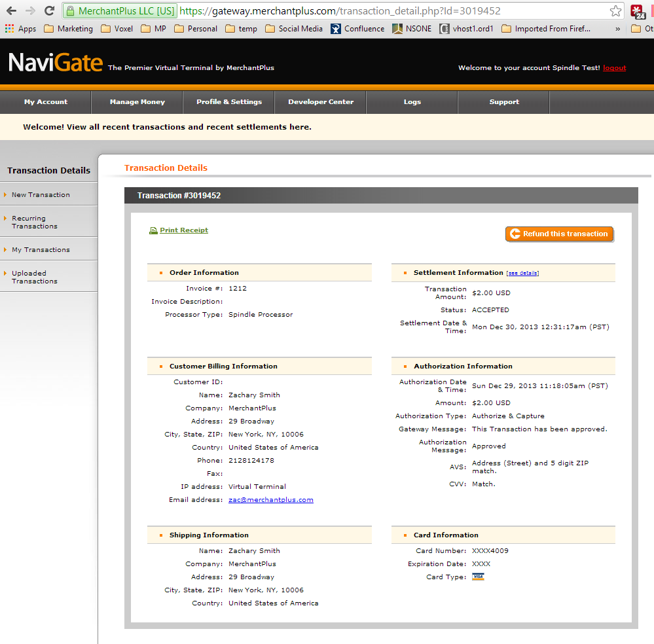654x644 pixels.
Task: Reload the page with refresh icon
Action: [x=49, y=11]
